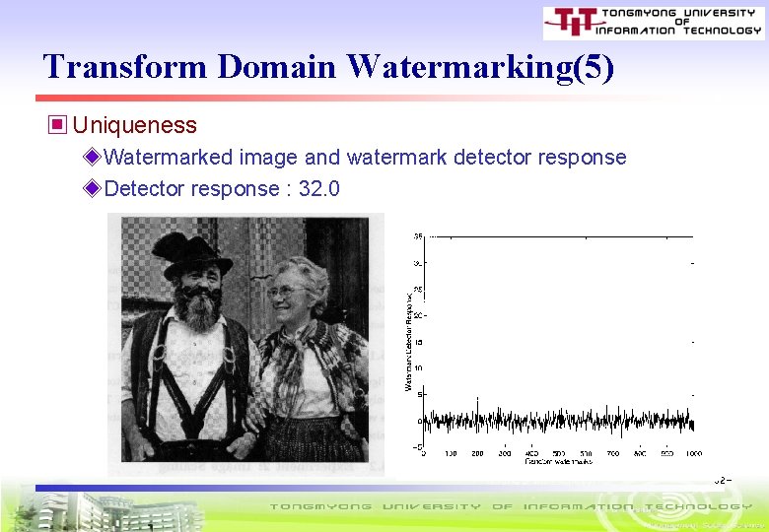The image size is (769, 532).
Task: Click the Tongmyong University logo at top right
Action: pos(654,23)
